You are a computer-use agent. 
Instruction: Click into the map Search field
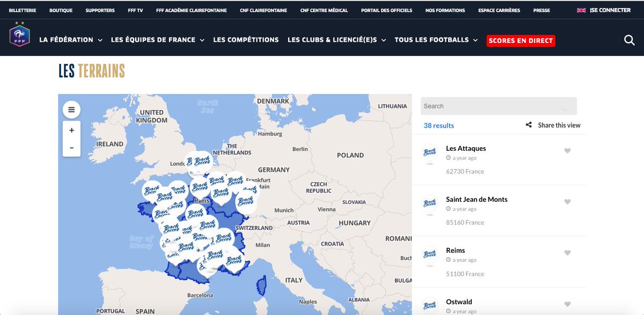click(x=499, y=106)
